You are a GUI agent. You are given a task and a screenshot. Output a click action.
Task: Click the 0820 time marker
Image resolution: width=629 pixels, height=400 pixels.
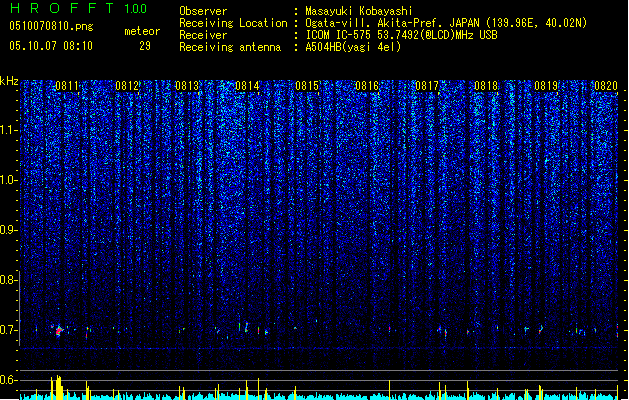[606, 86]
